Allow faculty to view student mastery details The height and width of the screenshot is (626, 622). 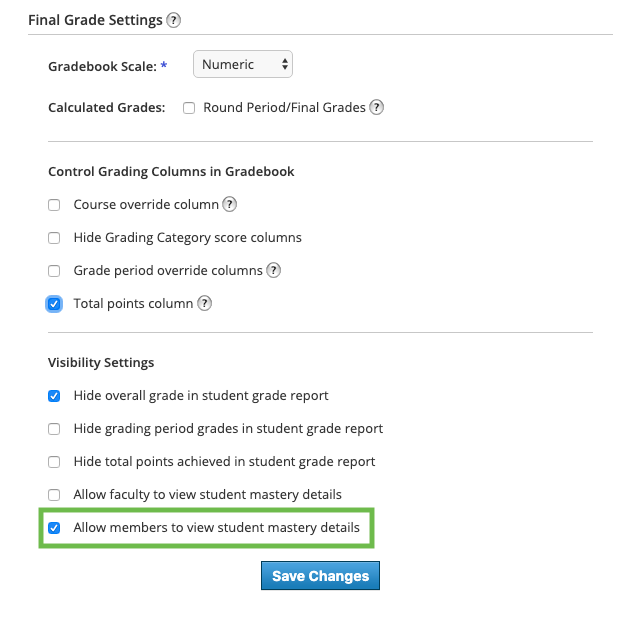pyautogui.click(x=54, y=495)
